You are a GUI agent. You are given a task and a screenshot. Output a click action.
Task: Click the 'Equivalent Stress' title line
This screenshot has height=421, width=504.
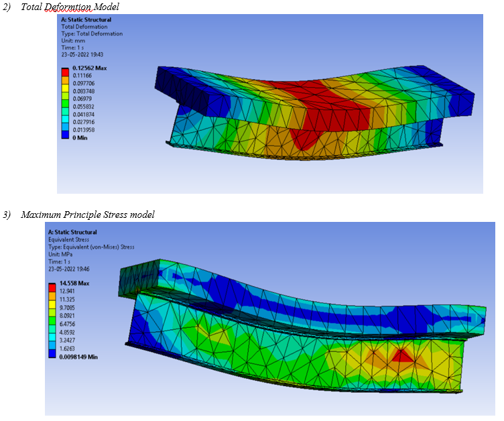[x=69, y=239]
